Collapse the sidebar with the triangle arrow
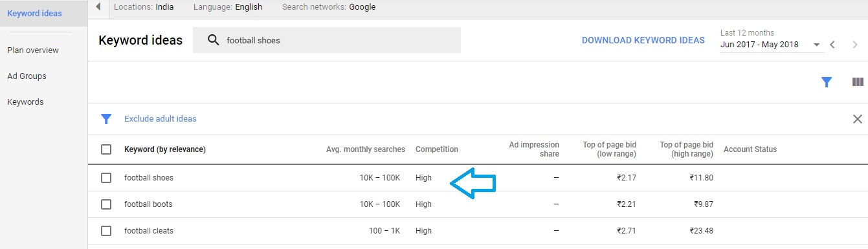The height and width of the screenshot is (249, 868). coord(98,7)
